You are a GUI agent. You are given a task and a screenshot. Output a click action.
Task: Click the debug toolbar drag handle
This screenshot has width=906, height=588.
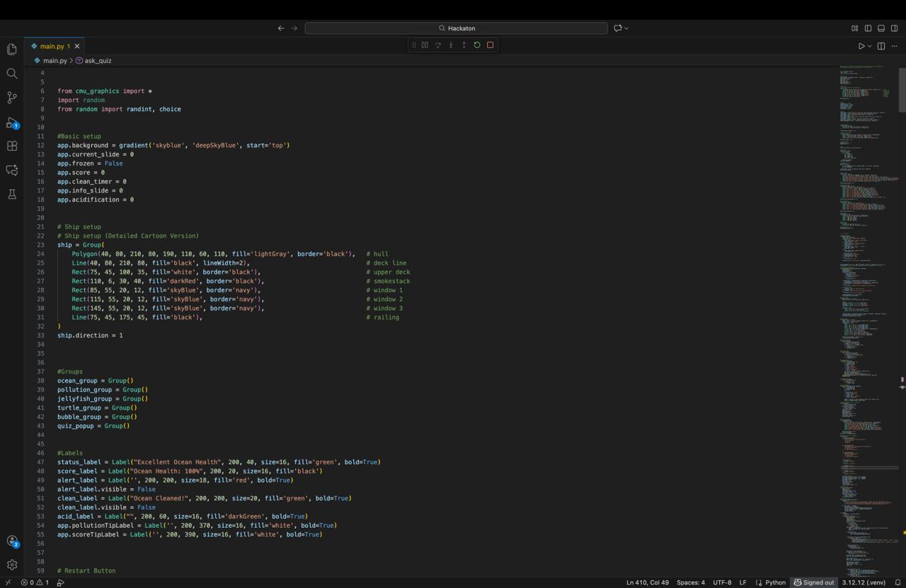(414, 45)
